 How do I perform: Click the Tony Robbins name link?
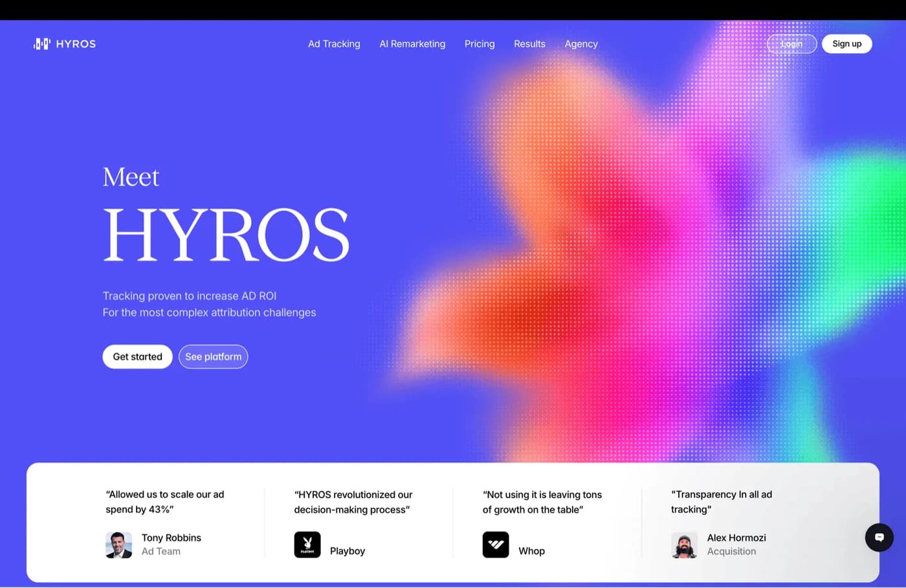[171, 538]
